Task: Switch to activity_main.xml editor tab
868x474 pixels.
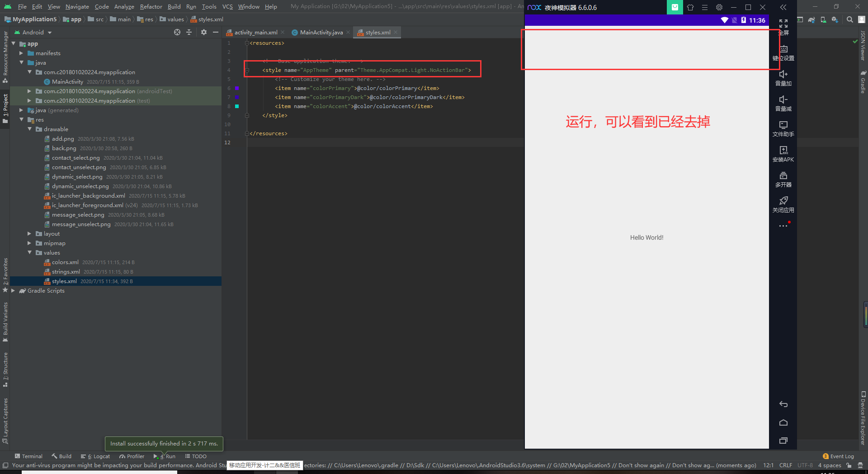Action: tap(256, 32)
